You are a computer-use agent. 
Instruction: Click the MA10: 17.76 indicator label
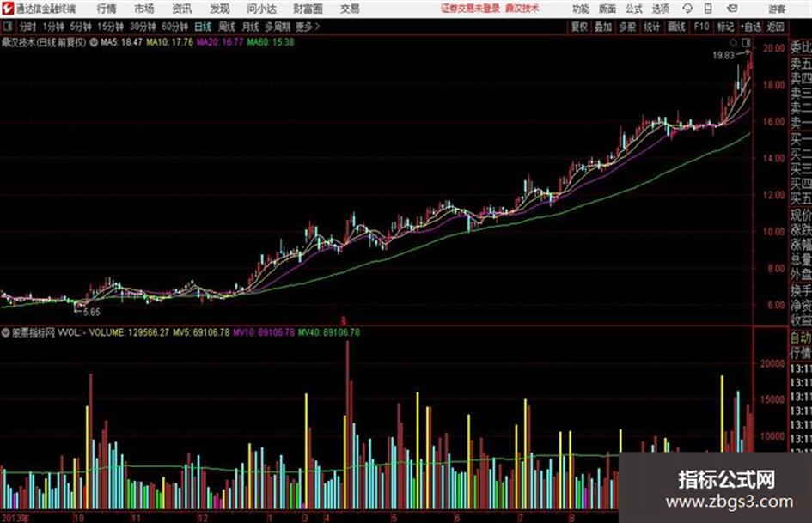pos(170,42)
